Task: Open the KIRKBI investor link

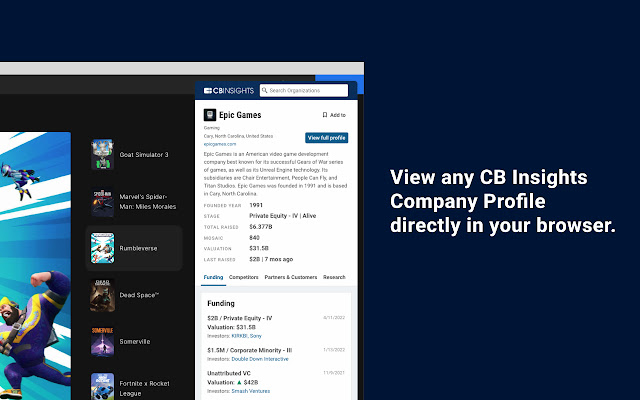Action: click(239, 336)
